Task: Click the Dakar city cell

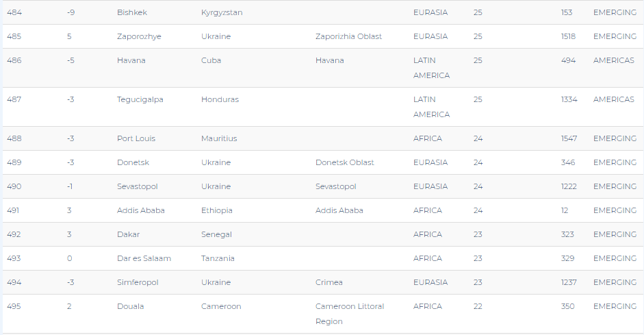Action: (x=128, y=234)
